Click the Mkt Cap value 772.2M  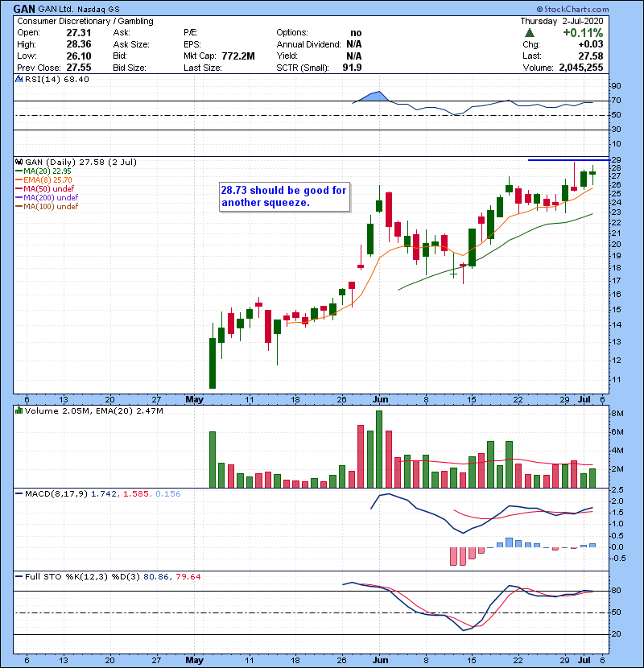[238, 56]
